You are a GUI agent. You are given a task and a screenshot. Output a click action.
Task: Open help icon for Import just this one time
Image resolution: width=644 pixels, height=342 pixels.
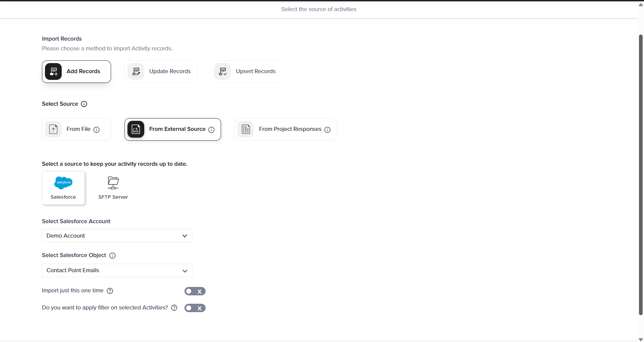coord(110,291)
